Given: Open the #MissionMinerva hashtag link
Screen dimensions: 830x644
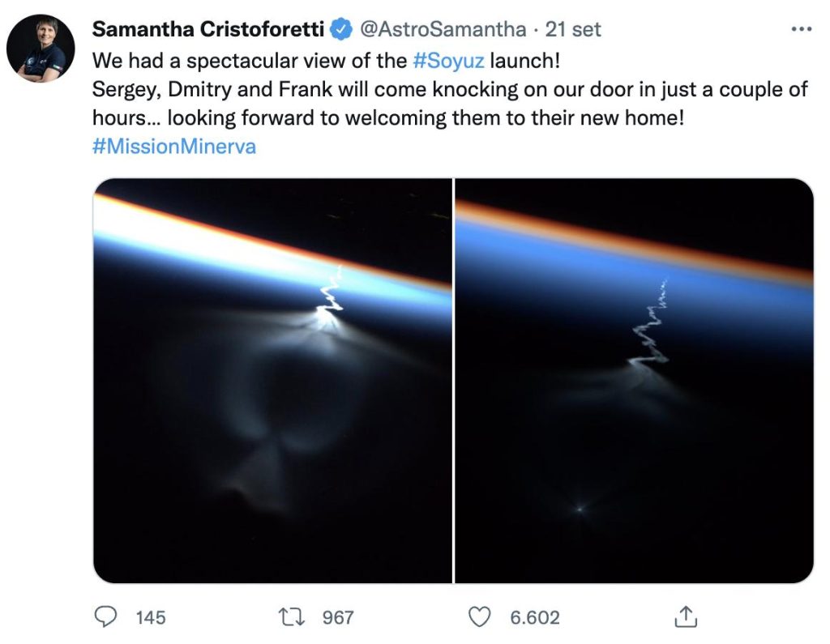Looking at the screenshot, I should pyautogui.click(x=174, y=147).
